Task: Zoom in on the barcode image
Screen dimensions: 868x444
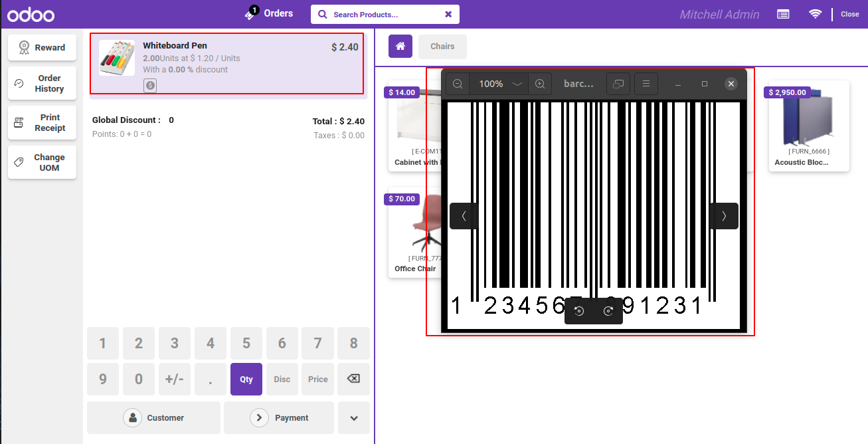Action: [540, 84]
